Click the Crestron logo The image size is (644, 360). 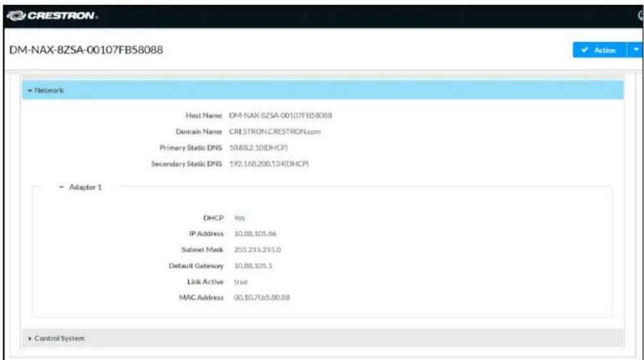(52, 16)
